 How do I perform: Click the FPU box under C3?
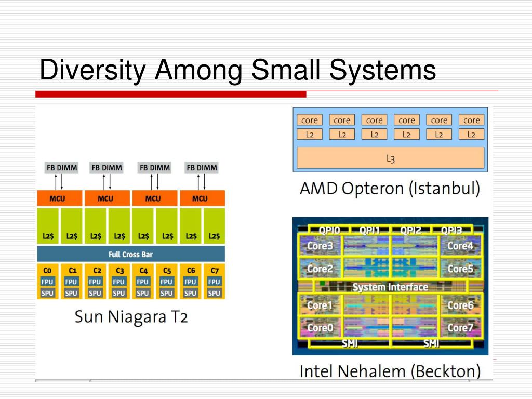119,282
